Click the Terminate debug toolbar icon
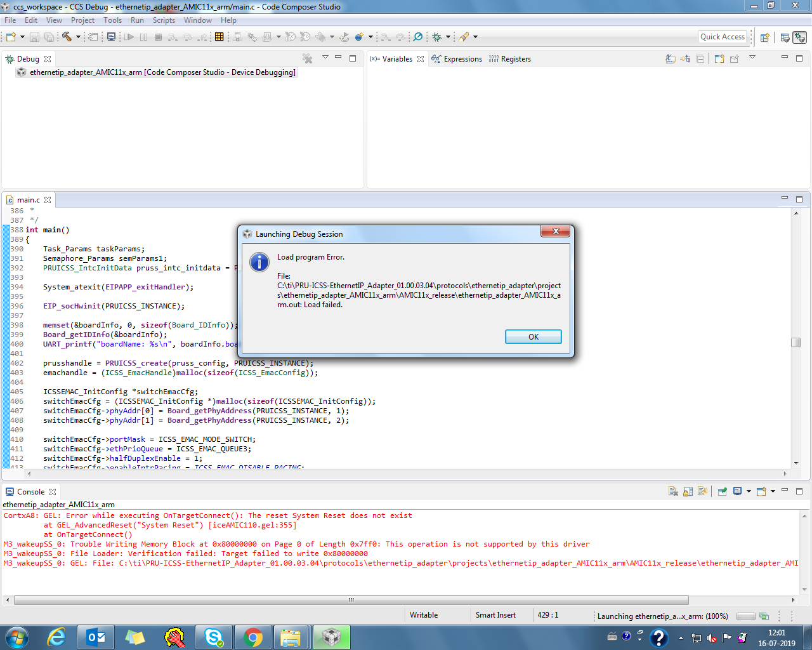 pyautogui.click(x=159, y=37)
